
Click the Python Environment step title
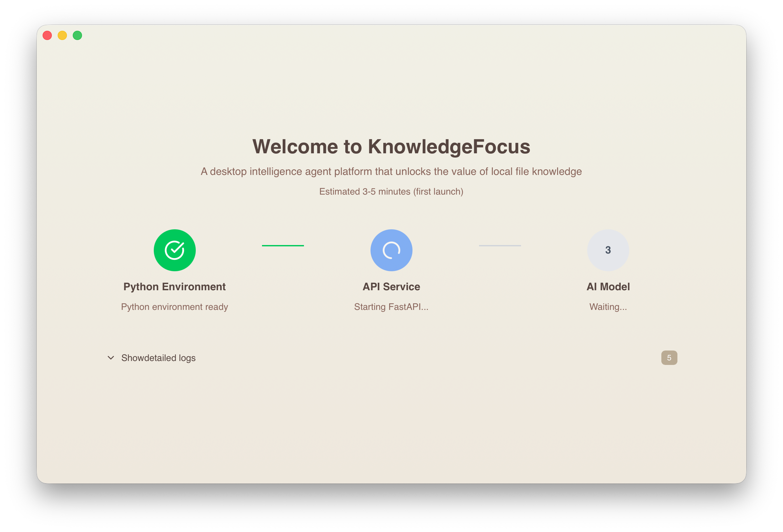point(174,287)
